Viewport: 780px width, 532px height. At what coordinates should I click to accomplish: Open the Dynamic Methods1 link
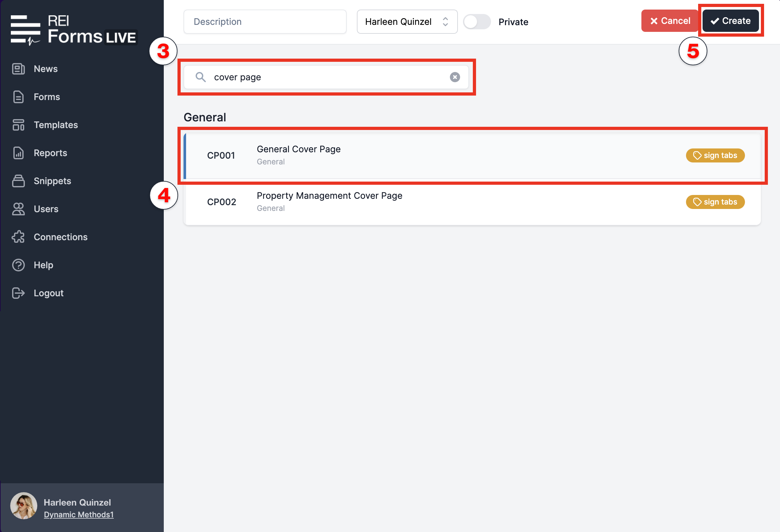tap(78, 514)
